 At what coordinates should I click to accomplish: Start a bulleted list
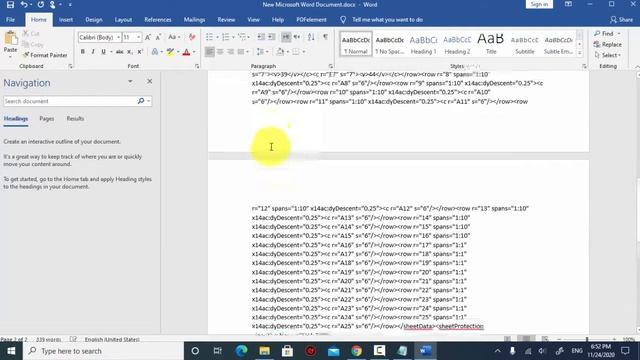[x=209, y=38]
